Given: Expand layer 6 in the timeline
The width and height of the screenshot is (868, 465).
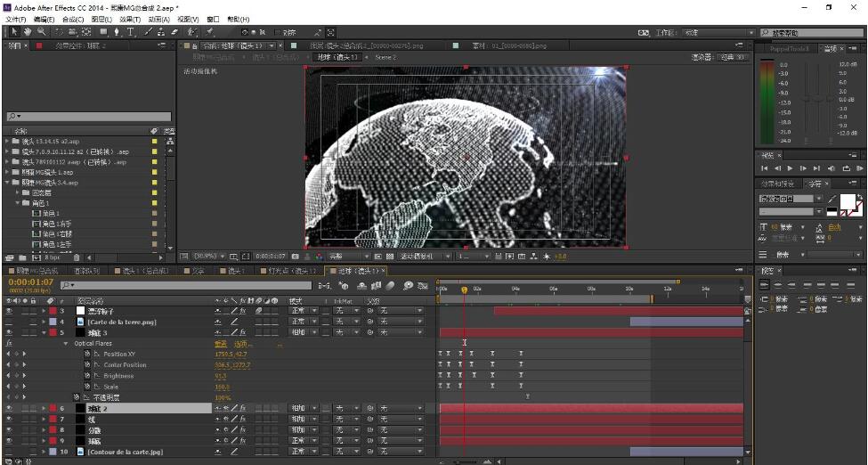Looking at the screenshot, I should coord(45,408).
